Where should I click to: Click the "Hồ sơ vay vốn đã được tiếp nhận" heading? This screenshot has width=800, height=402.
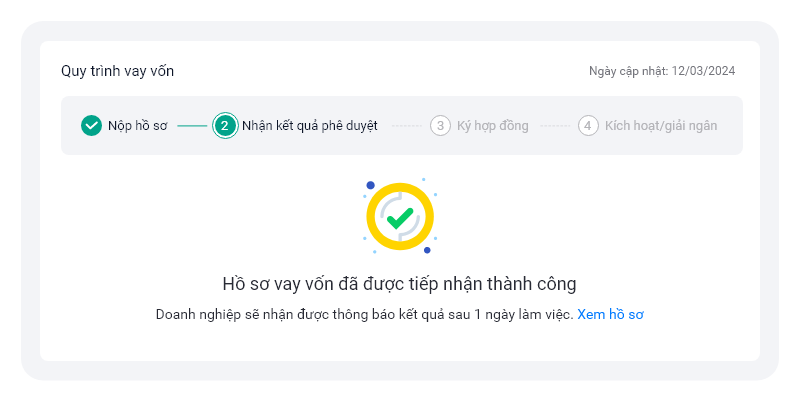click(x=399, y=283)
